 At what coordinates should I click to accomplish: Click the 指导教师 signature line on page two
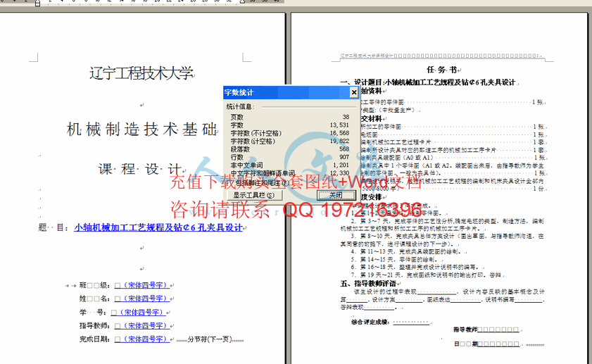pos(486,330)
